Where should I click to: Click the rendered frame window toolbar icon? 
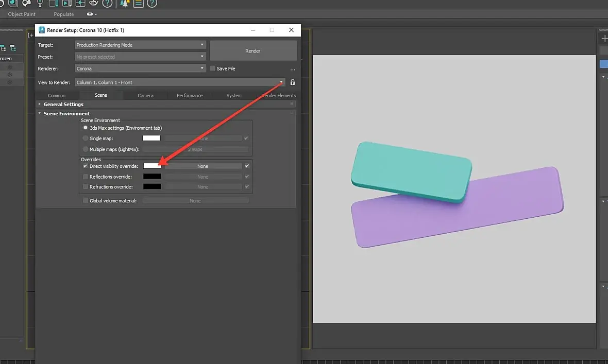[67, 3]
